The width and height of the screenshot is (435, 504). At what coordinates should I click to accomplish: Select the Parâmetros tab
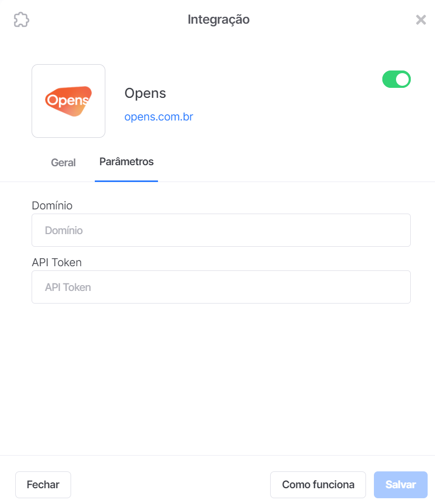pyautogui.click(x=126, y=162)
